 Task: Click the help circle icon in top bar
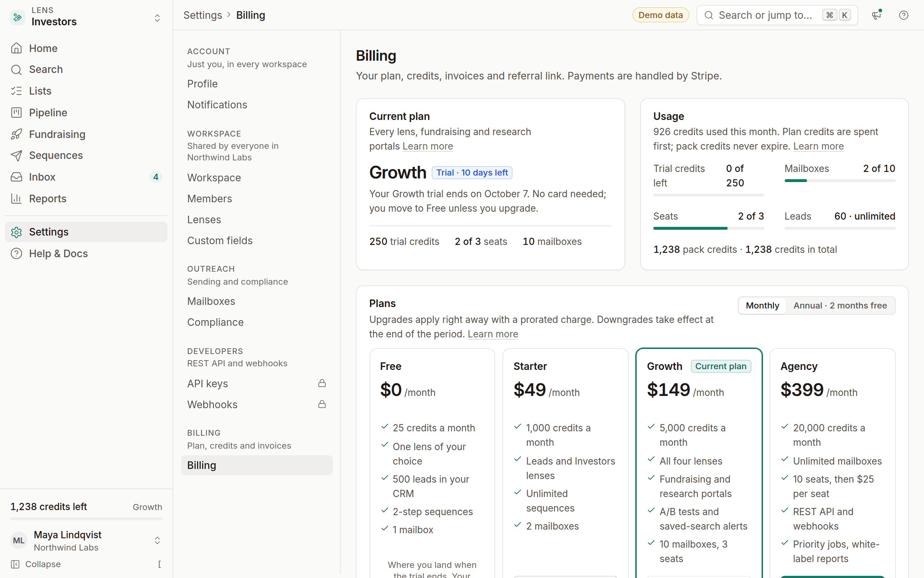(903, 15)
